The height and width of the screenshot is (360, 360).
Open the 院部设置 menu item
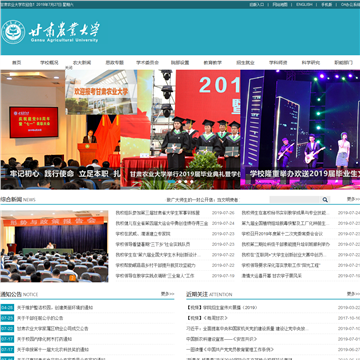[180, 62]
